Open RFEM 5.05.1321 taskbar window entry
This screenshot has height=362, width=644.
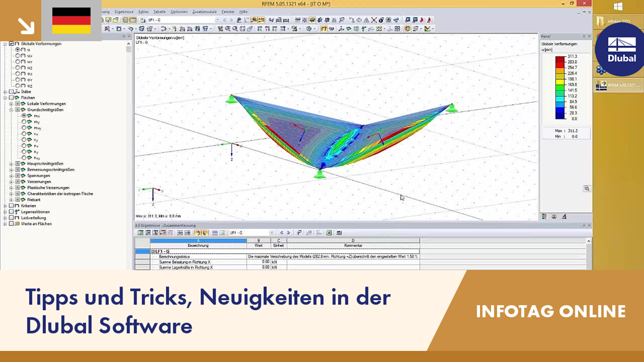point(618,85)
